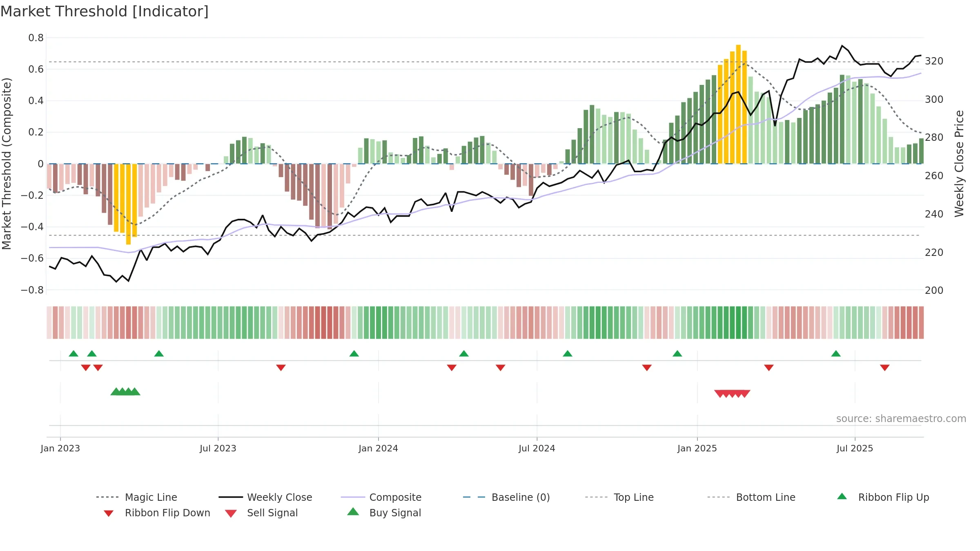Click the lowest gold bar in early 2023
980x551 pixels.
[x=128, y=204]
